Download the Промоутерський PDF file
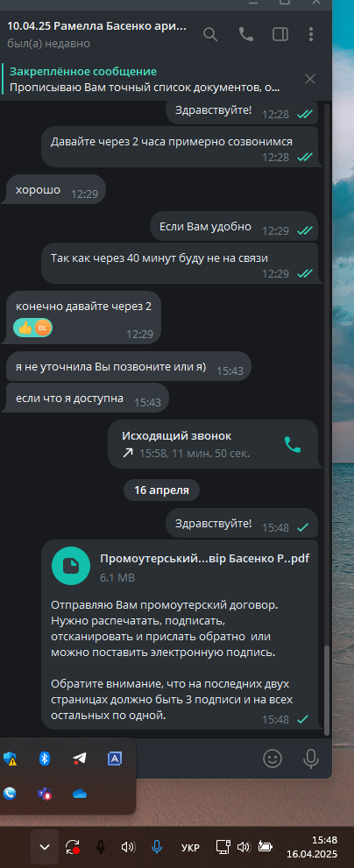 pos(71,566)
